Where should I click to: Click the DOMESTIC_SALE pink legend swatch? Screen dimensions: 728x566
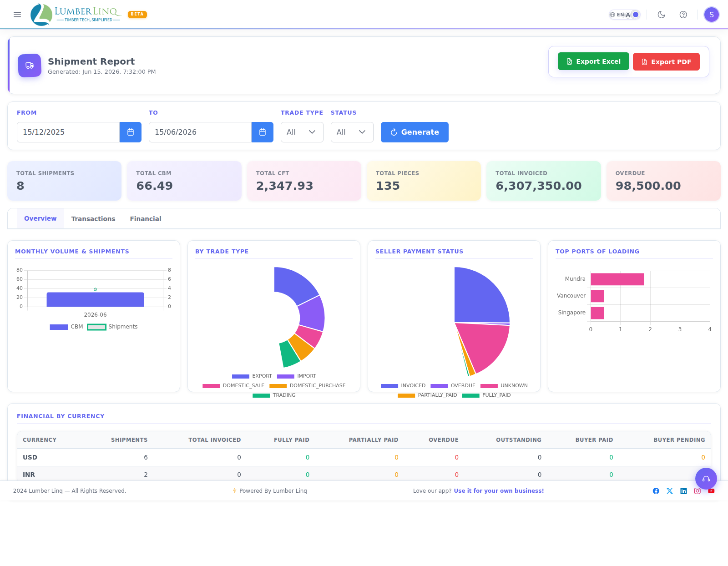211,386
